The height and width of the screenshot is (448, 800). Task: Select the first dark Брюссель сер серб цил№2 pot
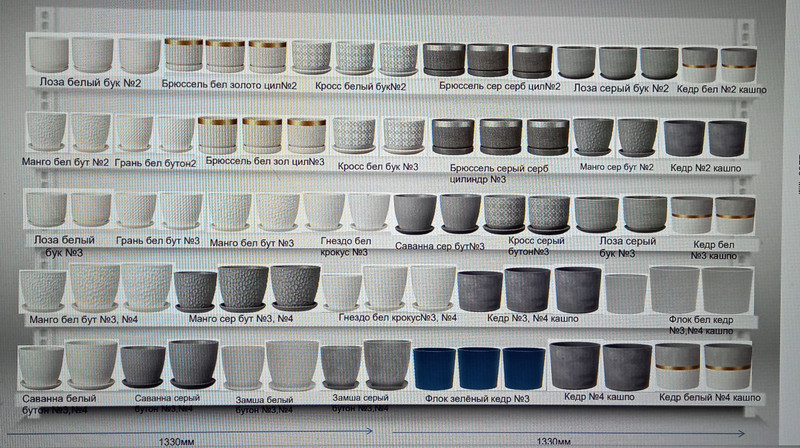point(444,60)
